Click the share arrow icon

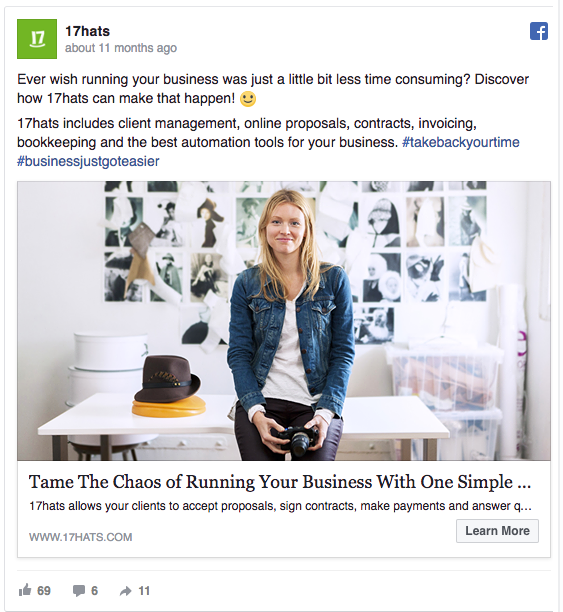click(125, 591)
